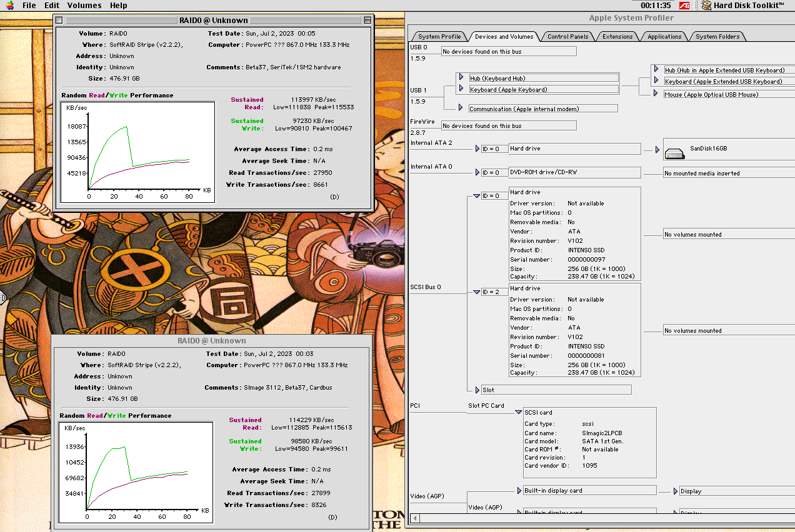Click card name SImagic2LPCB

[x=602, y=433]
